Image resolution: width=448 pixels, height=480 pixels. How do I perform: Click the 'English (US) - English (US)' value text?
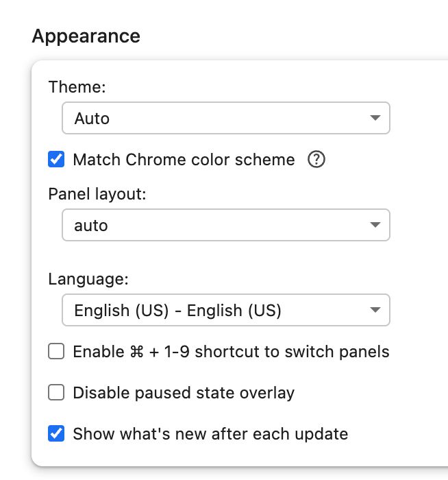coord(178,310)
